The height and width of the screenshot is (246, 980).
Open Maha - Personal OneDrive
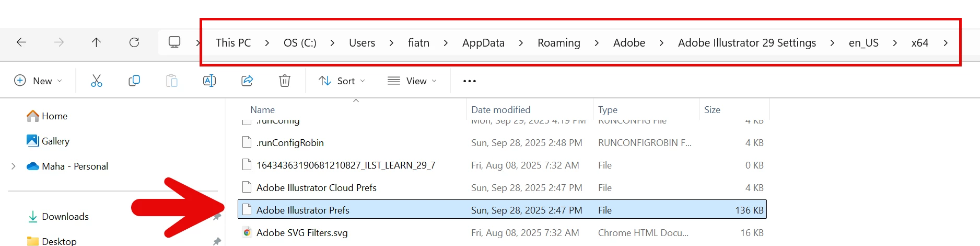pyautogui.click(x=67, y=166)
